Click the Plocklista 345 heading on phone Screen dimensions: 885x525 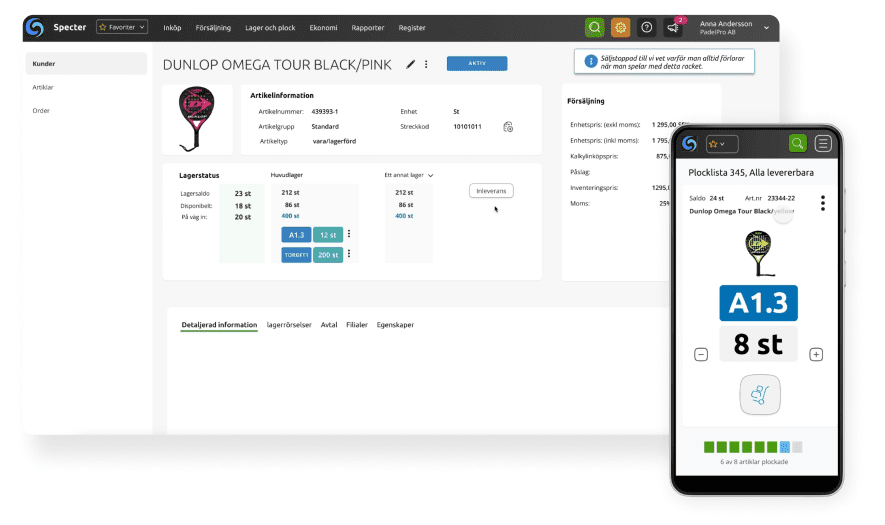[751, 173]
